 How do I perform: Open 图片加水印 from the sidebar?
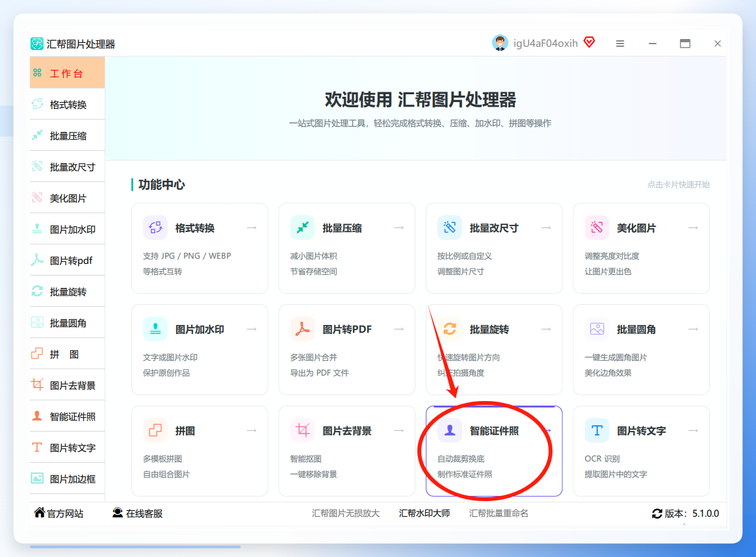(x=68, y=229)
